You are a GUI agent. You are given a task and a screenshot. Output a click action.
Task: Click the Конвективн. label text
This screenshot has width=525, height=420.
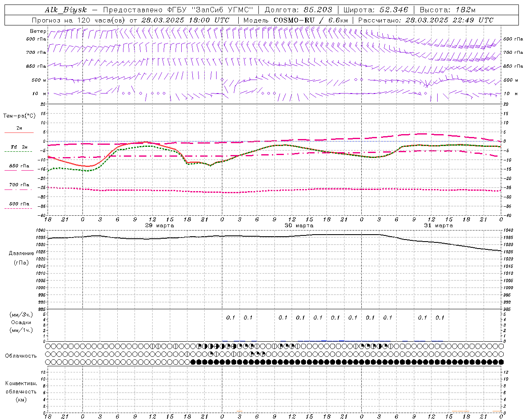coord(21,383)
